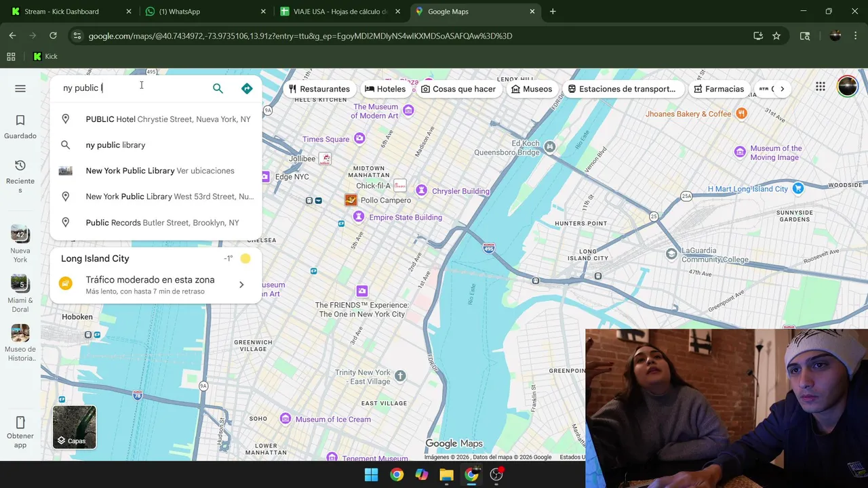This screenshot has width=868, height=488.
Task: Click the H Mart Long Island City marker
Action: click(798, 188)
